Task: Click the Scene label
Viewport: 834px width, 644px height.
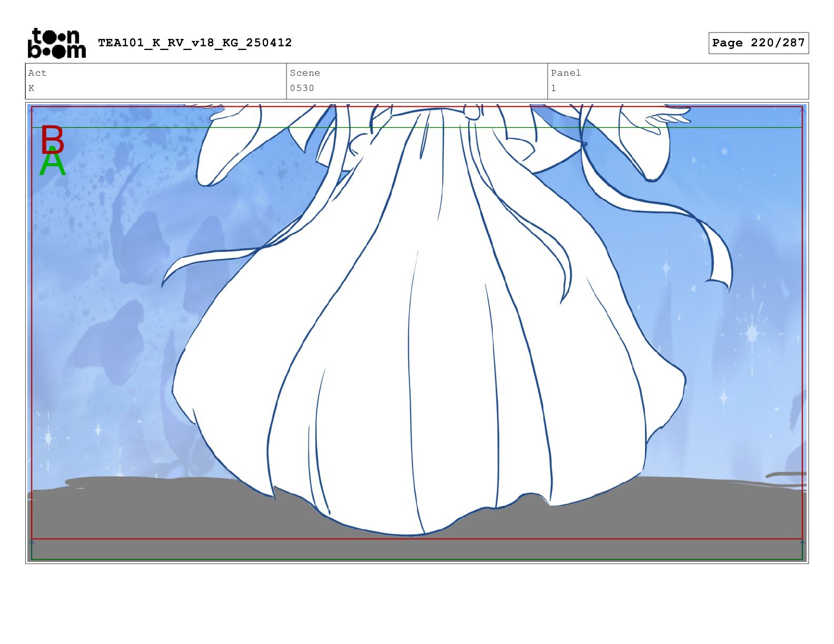Action: [305, 73]
